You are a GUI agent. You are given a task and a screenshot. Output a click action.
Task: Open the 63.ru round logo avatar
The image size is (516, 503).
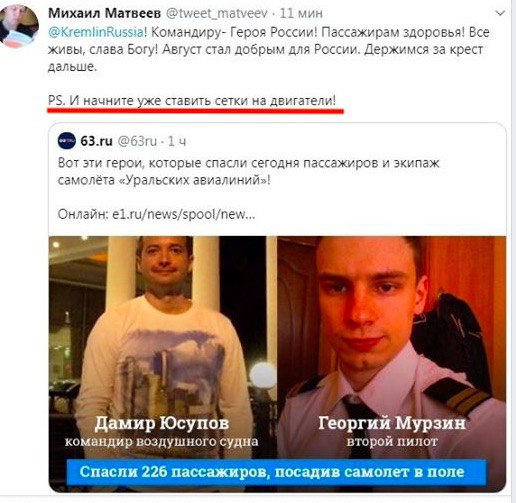tap(67, 141)
